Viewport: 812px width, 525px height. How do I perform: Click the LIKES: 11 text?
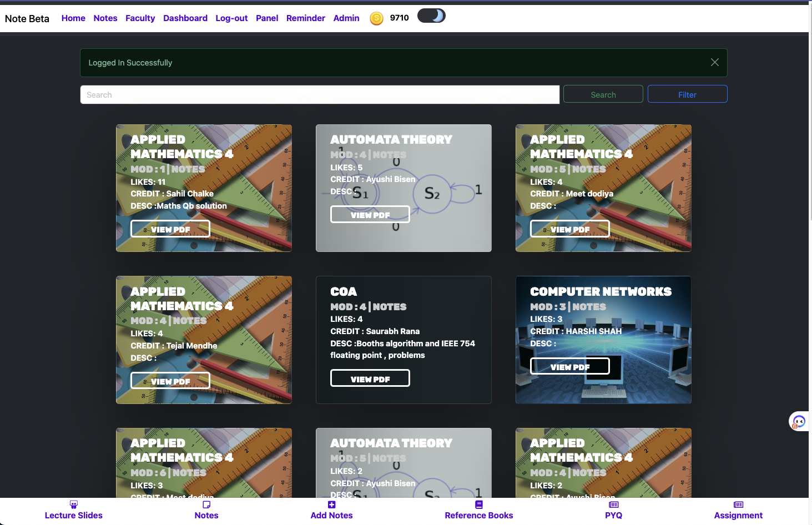(x=148, y=182)
